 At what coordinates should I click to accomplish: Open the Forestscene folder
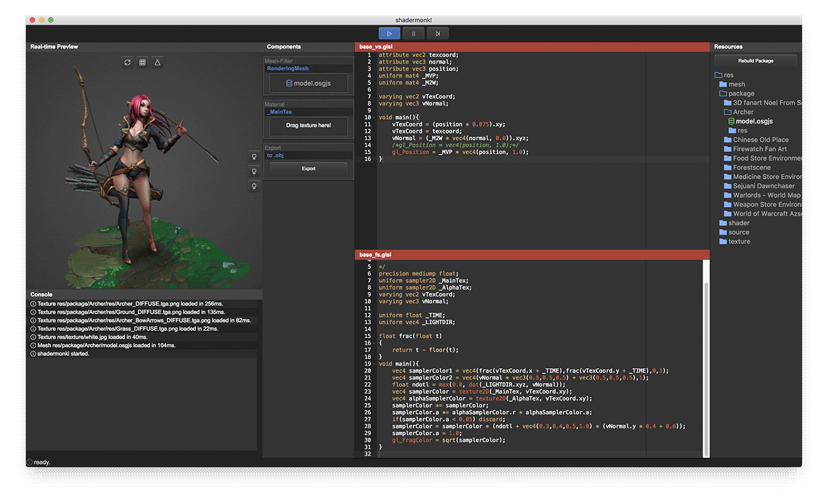pyautogui.click(x=747, y=168)
